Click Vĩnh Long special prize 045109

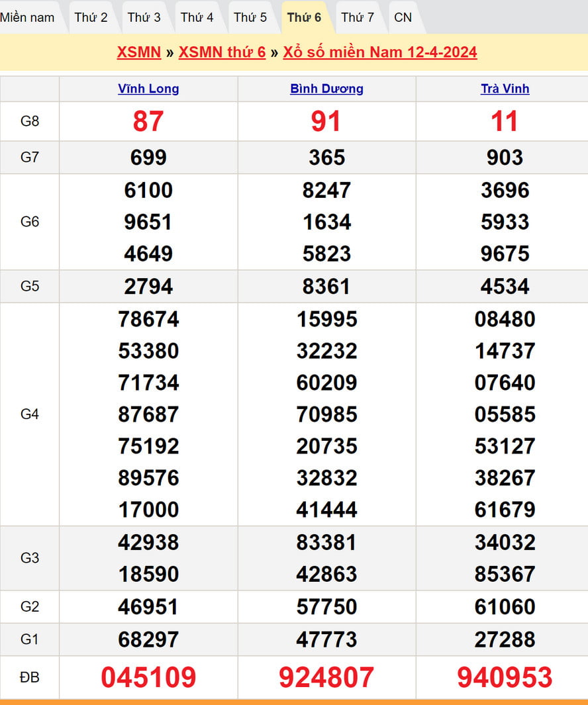(148, 677)
